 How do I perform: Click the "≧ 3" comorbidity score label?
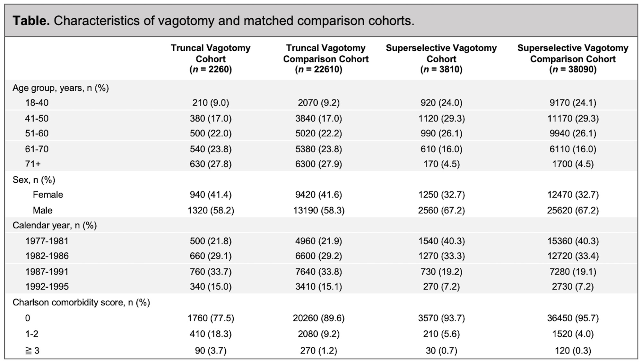[32, 351]
